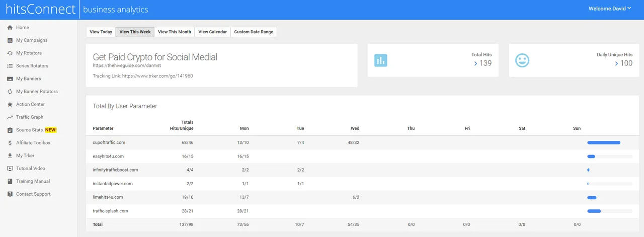Viewport: 644px width, 237px height.
Task: Click the Total Hits bar chart icon
Action: pyautogui.click(x=381, y=60)
